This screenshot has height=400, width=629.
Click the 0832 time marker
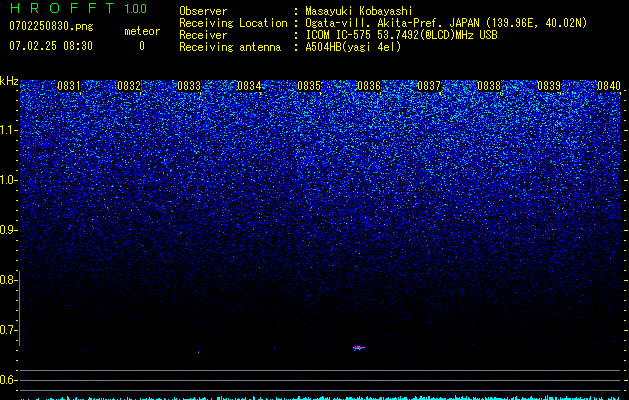pyautogui.click(x=129, y=86)
